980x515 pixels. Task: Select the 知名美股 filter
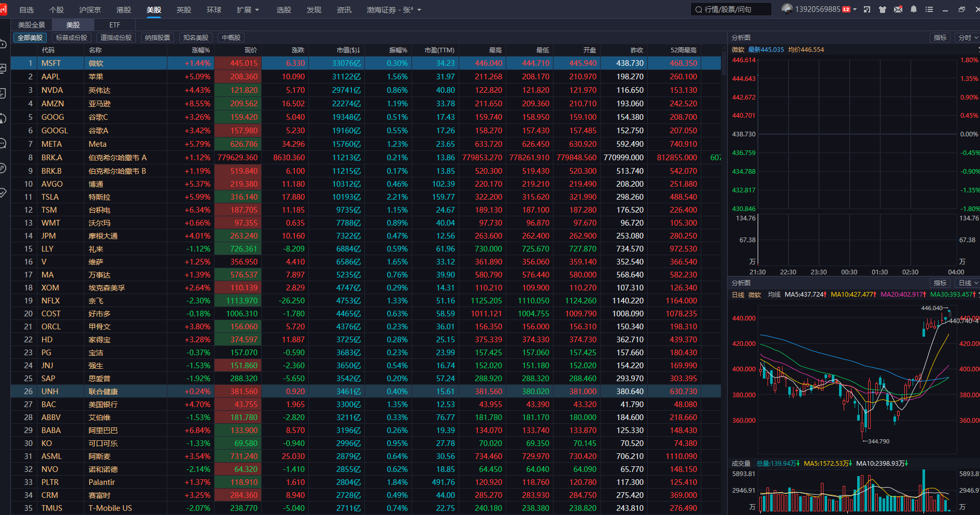click(196, 38)
